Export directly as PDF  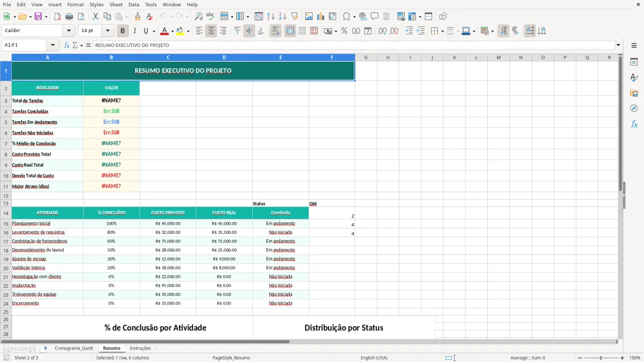click(57, 17)
